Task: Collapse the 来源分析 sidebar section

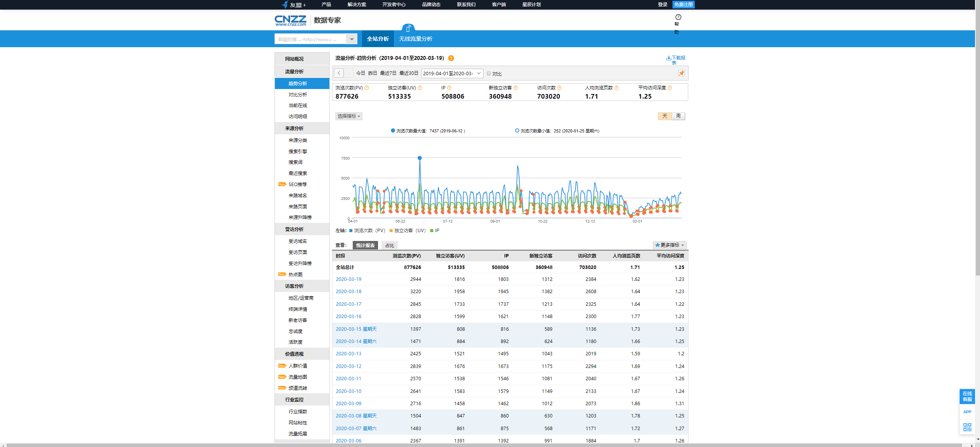Action: tap(302, 129)
